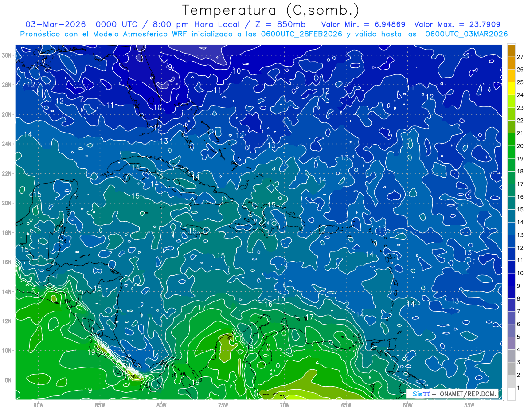The width and height of the screenshot is (532, 411).
Task: Click the "28N" latitude axis label
Action: tap(7, 85)
